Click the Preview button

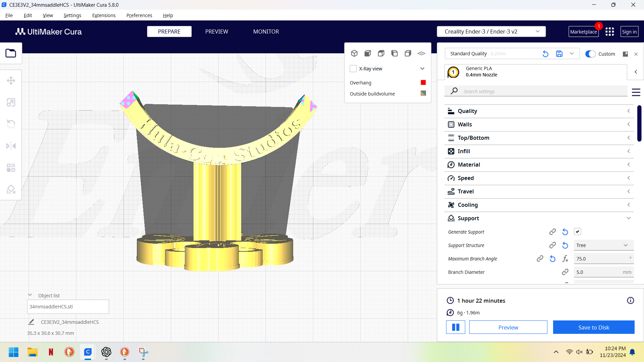click(x=508, y=327)
